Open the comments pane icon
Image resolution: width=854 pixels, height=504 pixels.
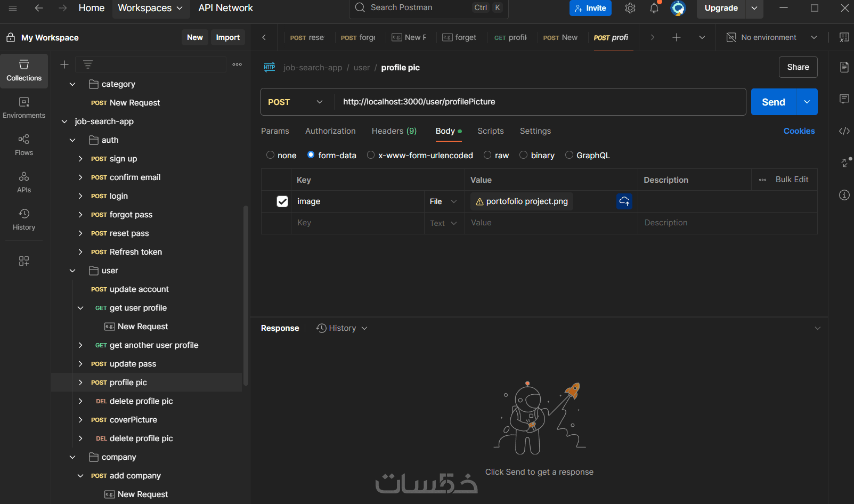click(844, 99)
